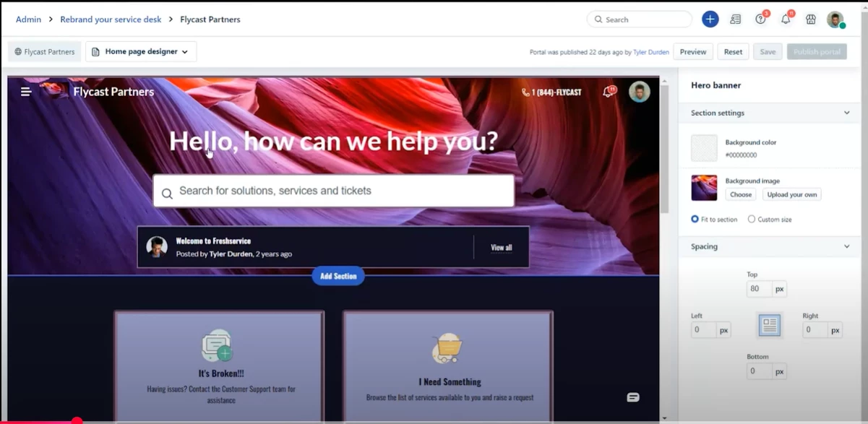The width and height of the screenshot is (868, 424).
Task: Click the Preview button
Action: [x=693, y=52]
